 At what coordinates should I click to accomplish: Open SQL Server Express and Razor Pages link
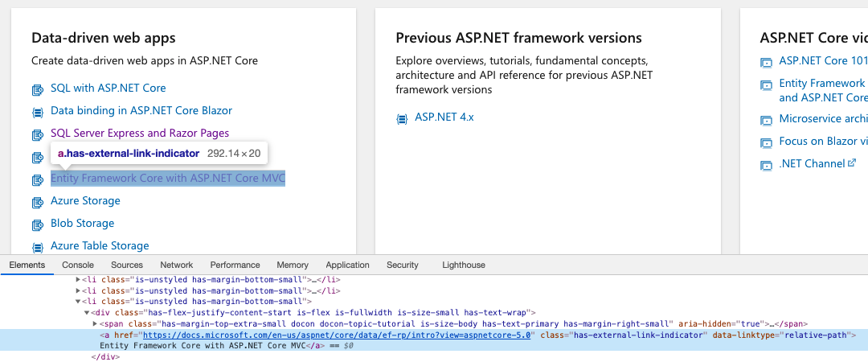(140, 133)
